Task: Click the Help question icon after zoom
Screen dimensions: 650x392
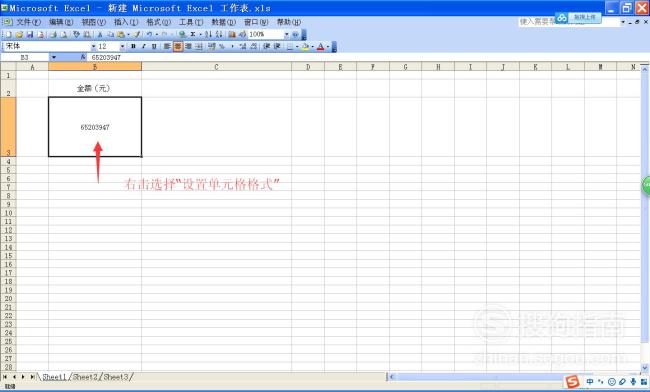Action: click(x=296, y=34)
